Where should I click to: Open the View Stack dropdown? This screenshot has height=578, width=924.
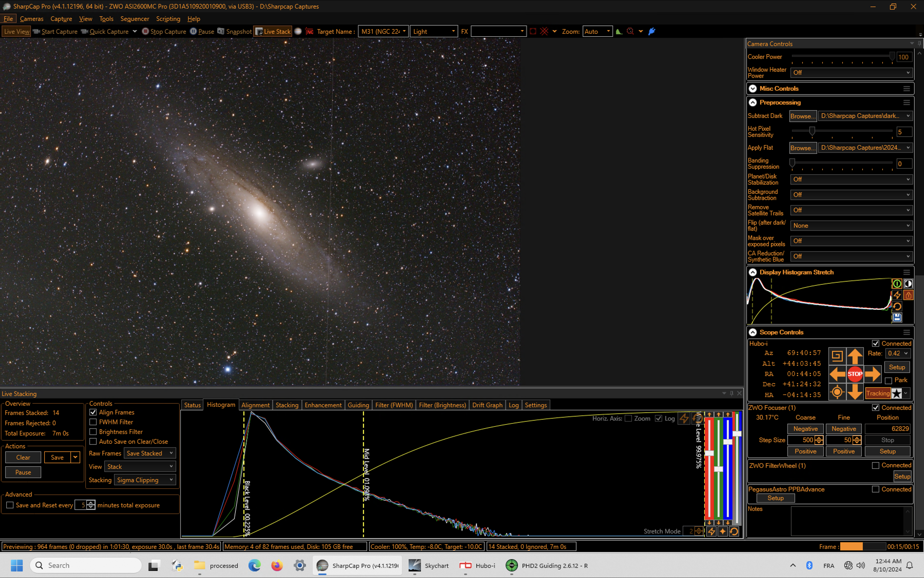click(x=140, y=466)
